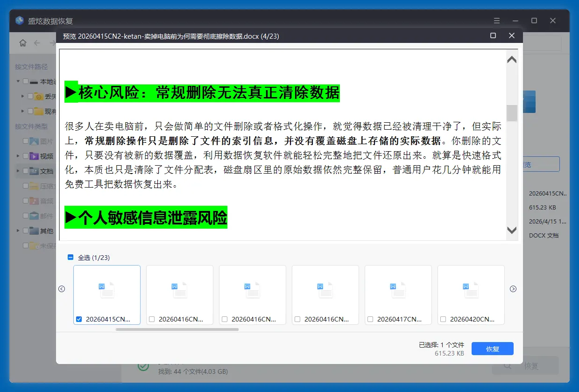Image resolution: width=579 pixels, height=392 pixels.
Task: Click heading 核心风险:常规删除无法真正清除数据
Action: click(x=202, y=92)
